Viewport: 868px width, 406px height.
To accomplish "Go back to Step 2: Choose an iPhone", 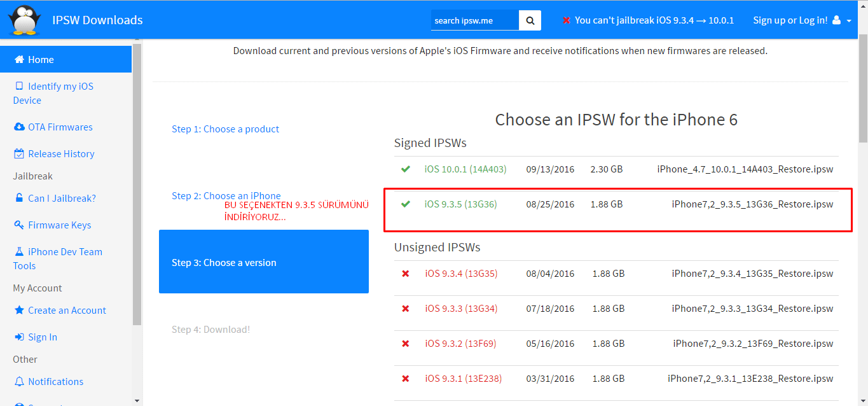I will point(226,196).
